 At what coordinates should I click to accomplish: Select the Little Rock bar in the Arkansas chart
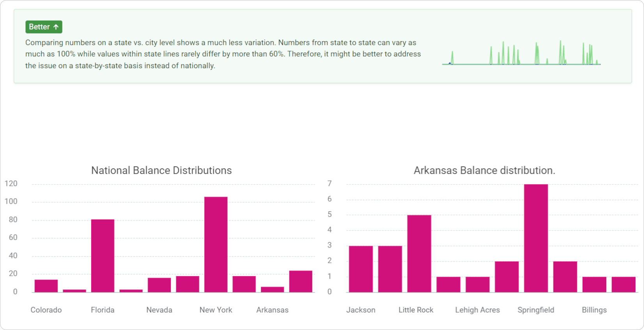pyautogui.click(x=419, y=254)
